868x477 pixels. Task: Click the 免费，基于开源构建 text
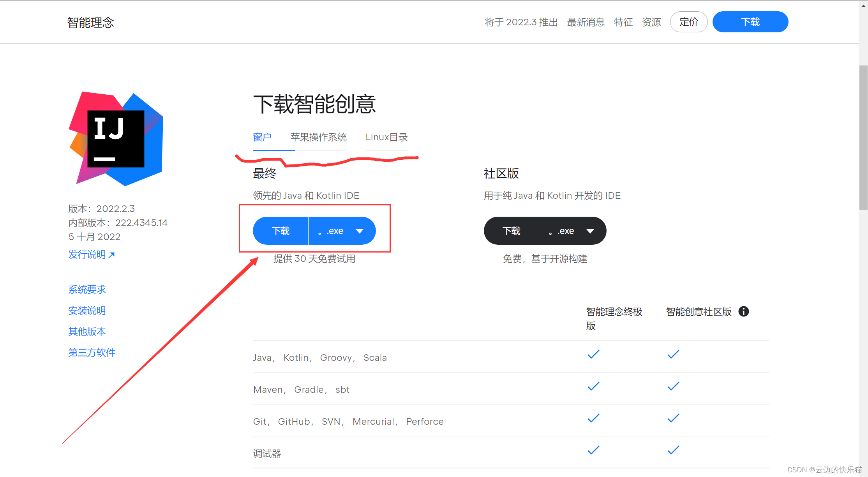[x=545, y=259]
